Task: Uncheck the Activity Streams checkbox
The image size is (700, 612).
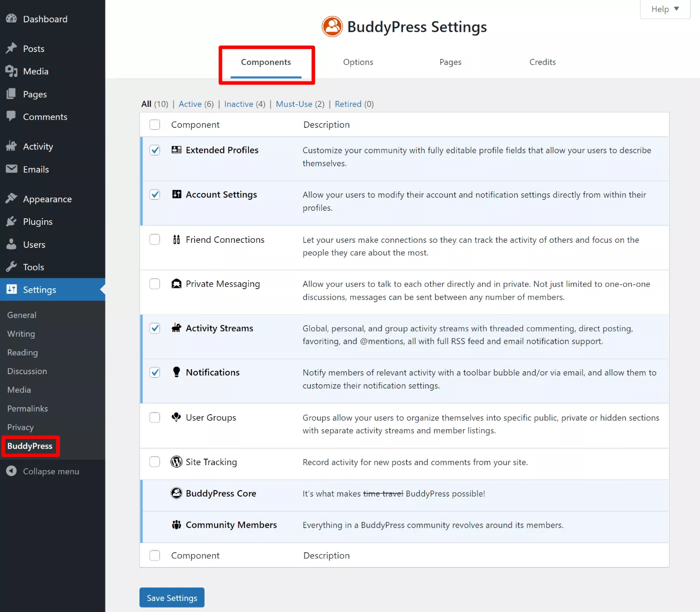Action: click(155, 328)
